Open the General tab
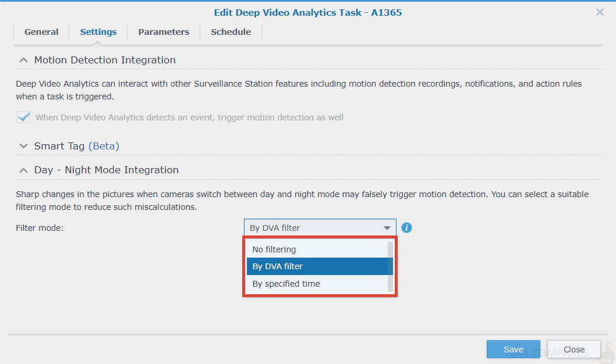Image resolution: width=616 pixels, height=364 pixels. pyautogui.click(x=41, y=32)
